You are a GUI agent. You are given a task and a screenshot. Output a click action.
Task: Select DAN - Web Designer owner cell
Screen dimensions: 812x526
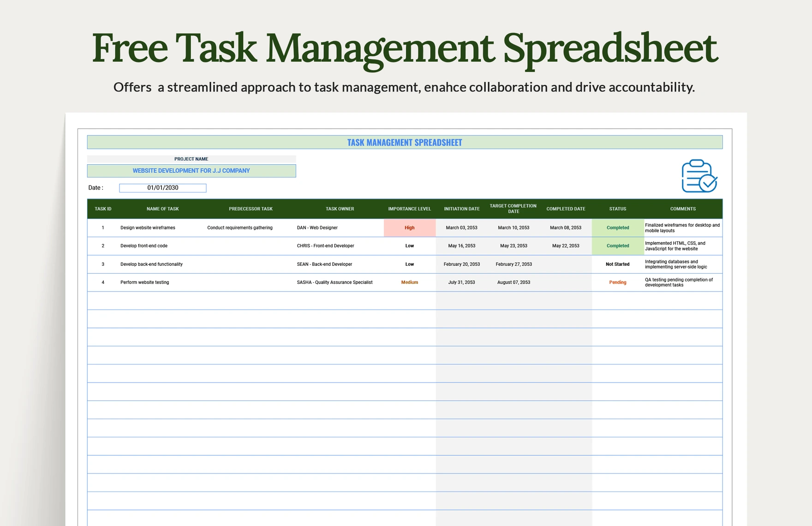(317, 227)
